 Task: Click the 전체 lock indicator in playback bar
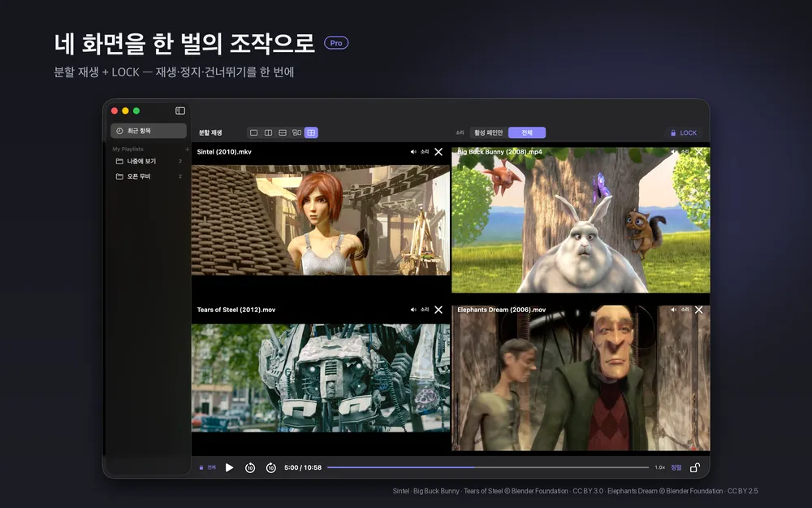pyautogui.click(x=208, y=467)
